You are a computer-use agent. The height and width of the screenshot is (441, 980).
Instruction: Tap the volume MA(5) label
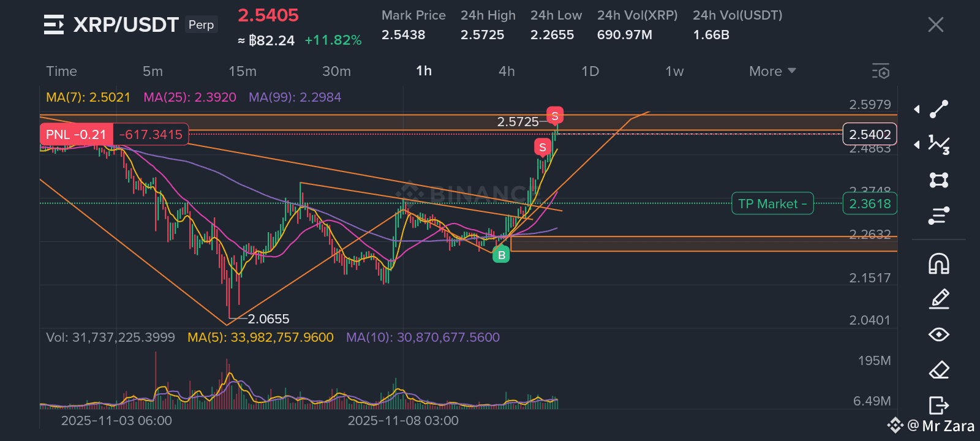(x=260, y=337)
